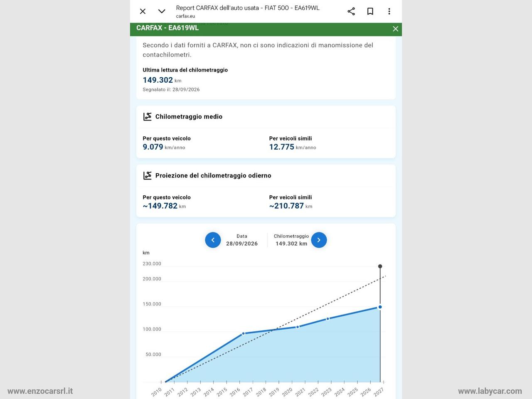Click 'Segnalato il: 28/09/2026' text
Screen dimensions: 532x399
pos(171,89)
